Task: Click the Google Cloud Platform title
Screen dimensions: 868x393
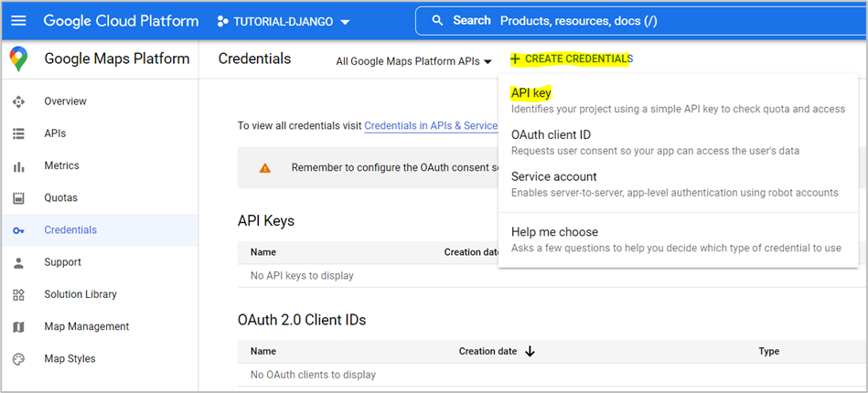Action: pos(121,21)
